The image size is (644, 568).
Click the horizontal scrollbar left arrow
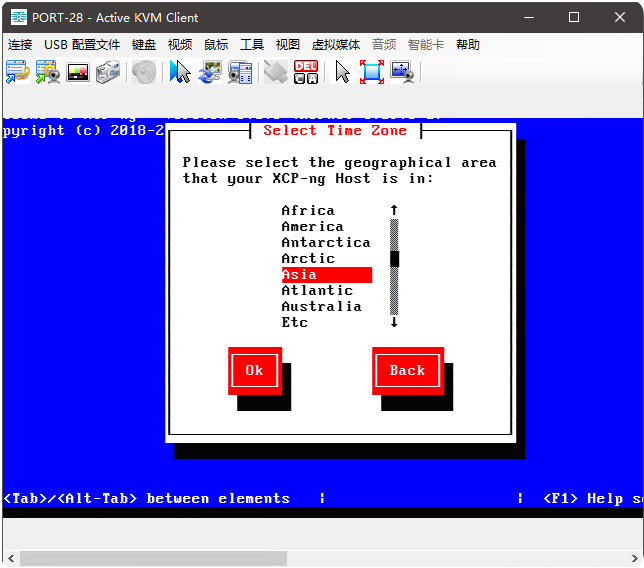[x=11, y=558]
